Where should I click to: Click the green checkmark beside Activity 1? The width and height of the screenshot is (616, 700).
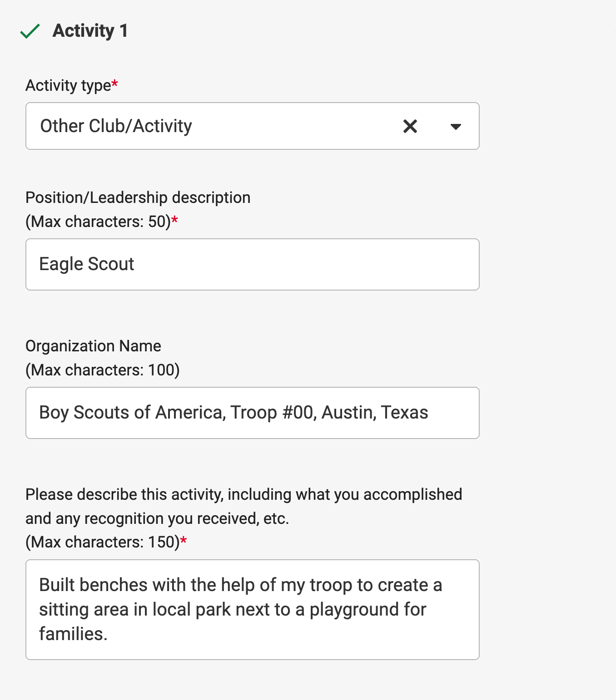pos(30,31)
